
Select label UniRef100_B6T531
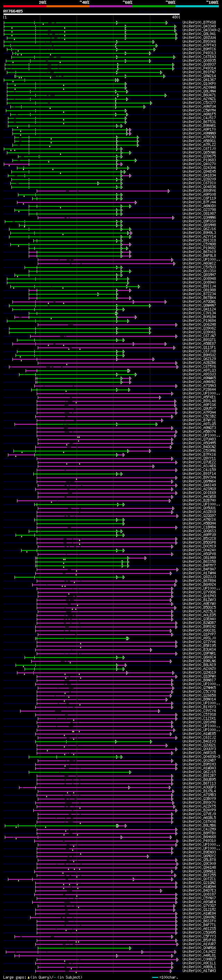[199, 122]
